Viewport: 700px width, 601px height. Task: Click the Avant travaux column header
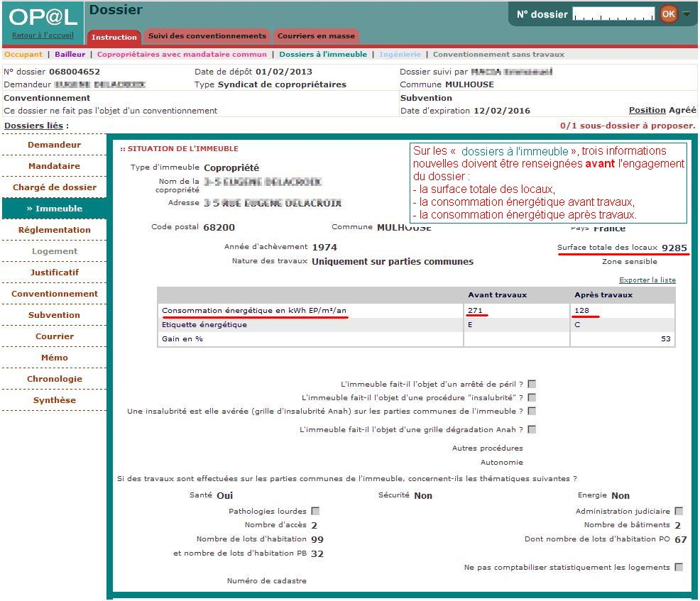coord(498,295)
